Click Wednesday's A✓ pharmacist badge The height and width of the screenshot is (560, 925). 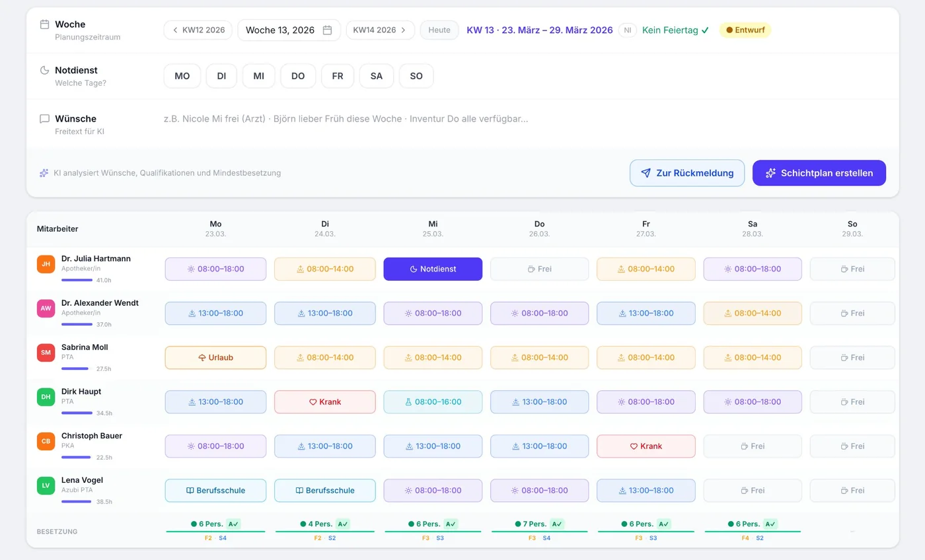(450, 524)
